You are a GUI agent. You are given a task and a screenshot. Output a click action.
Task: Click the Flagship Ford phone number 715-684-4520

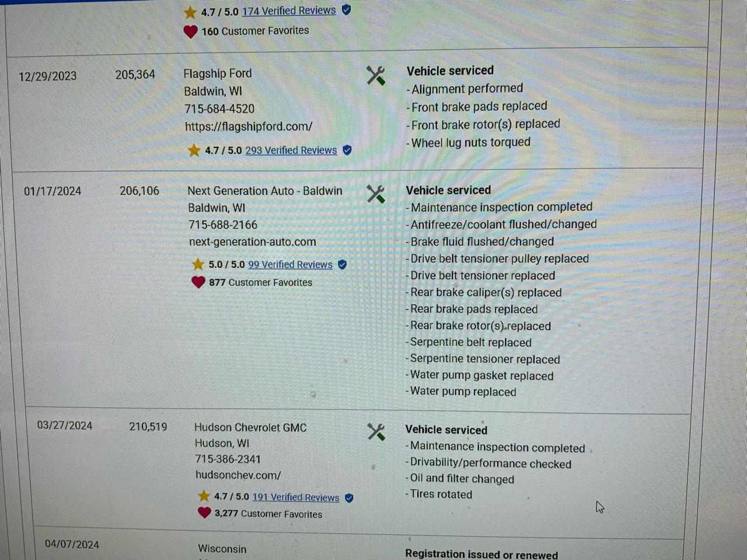219,109
